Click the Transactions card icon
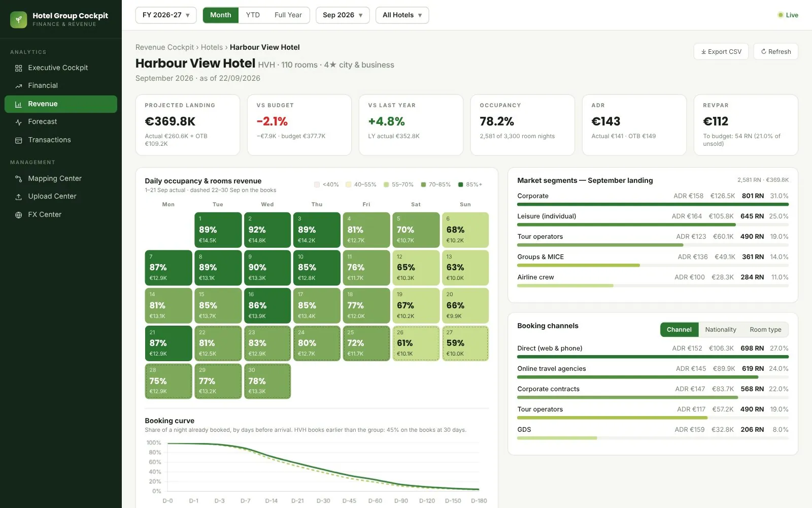 [x=19, y=140]
